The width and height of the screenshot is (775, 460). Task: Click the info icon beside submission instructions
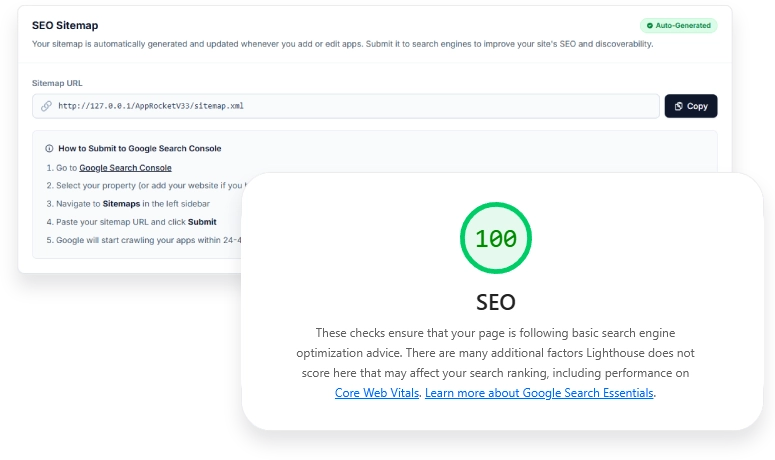[49, 148]
